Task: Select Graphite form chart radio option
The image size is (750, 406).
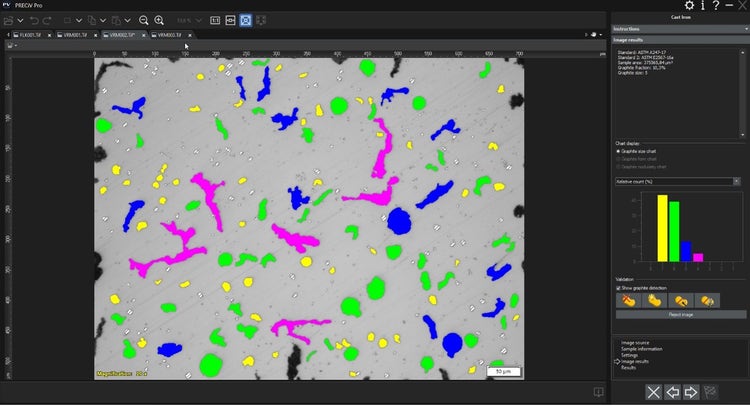Action: 619,159
